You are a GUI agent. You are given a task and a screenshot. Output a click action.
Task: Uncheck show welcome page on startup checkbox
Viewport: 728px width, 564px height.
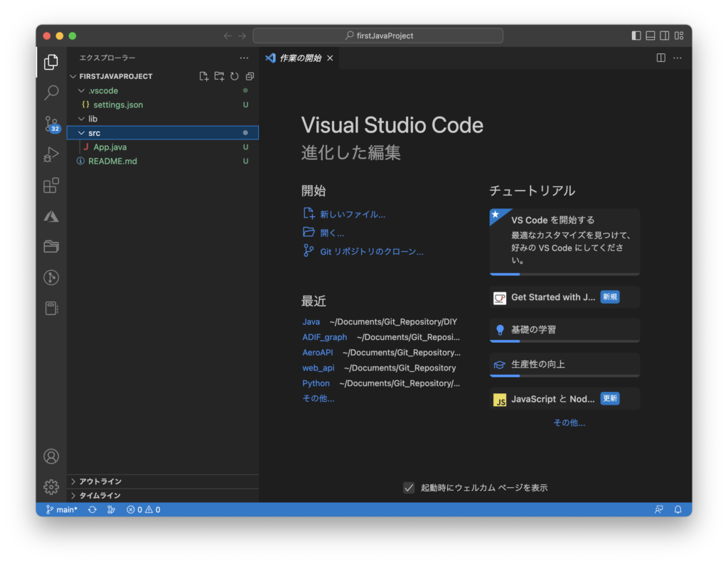tap(409, 487)
